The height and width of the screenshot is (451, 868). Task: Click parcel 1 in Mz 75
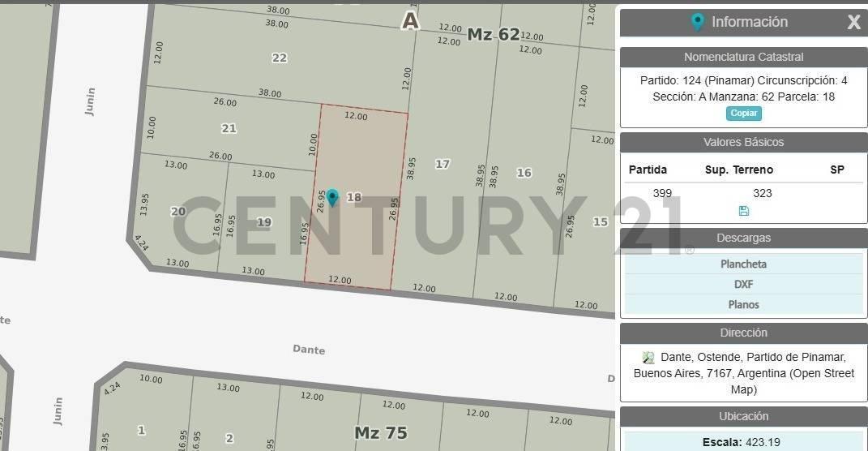point(142,430)
